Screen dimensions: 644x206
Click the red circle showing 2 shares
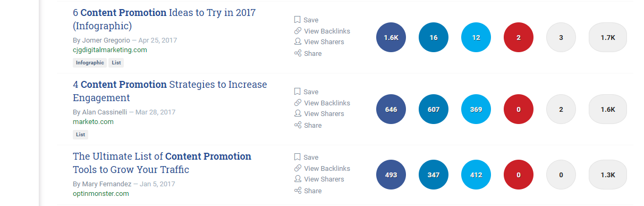tap(518, 37)
